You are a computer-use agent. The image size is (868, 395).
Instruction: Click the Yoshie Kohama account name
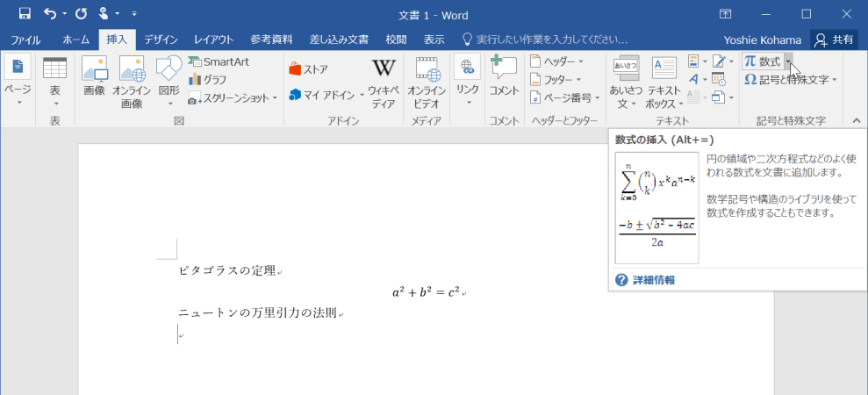[x=763, y=39]
